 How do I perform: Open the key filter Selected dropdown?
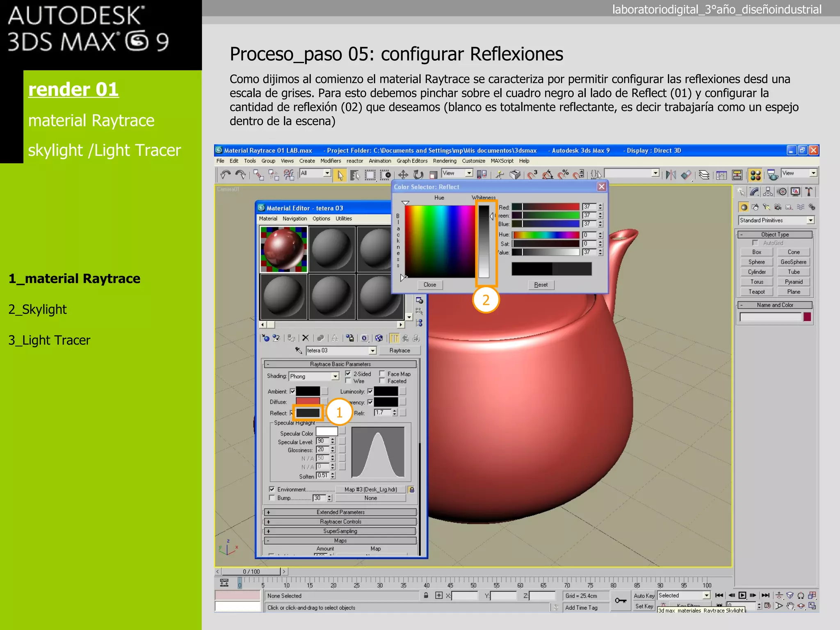[x=684, y=596]
